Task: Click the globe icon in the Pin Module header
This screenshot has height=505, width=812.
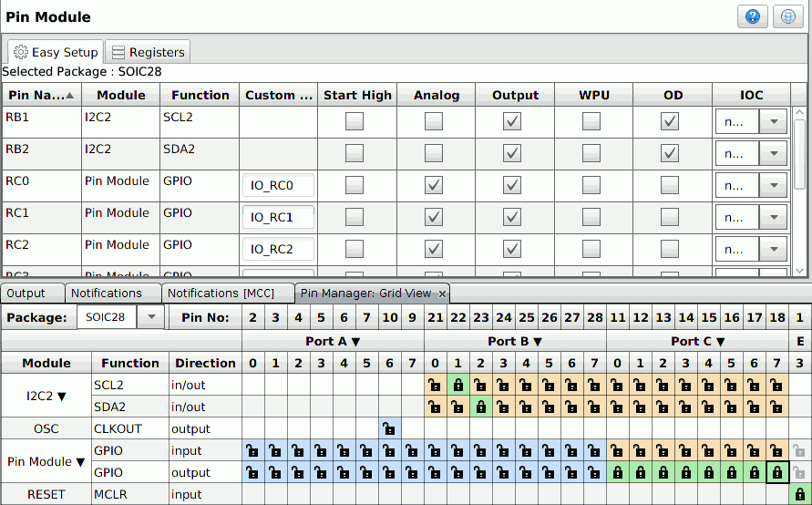Action: coord(787,16)
